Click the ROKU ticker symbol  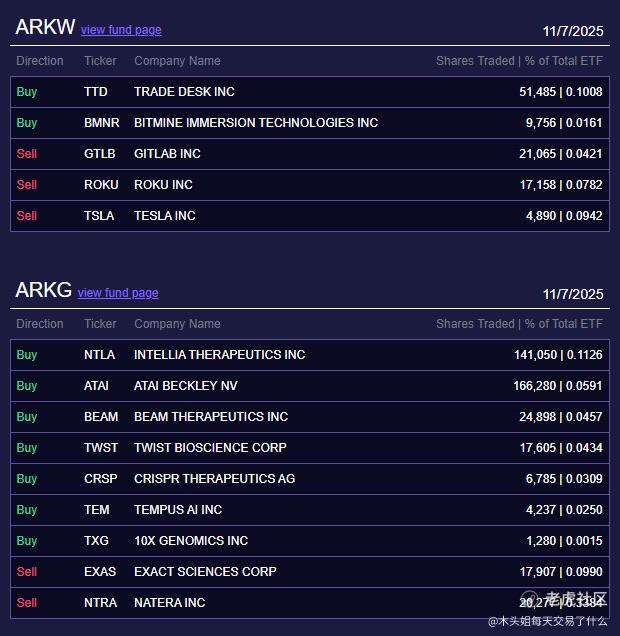tap(101, 185)
